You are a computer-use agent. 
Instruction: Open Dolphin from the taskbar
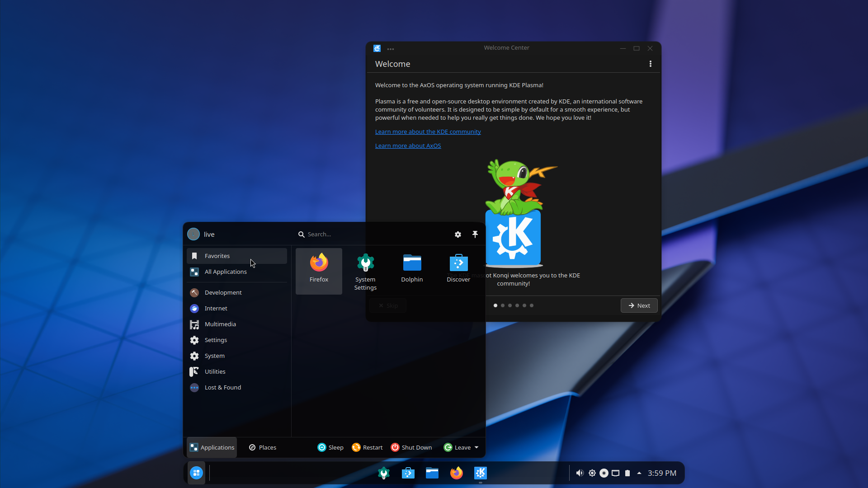(x=432, y=473)
